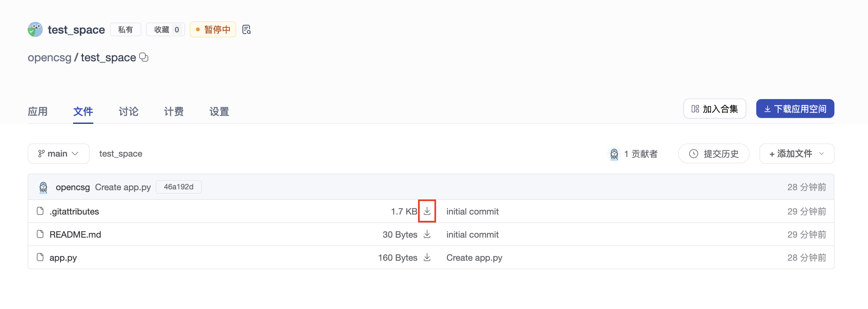Go to the 设置 tab

click(219, 111)
